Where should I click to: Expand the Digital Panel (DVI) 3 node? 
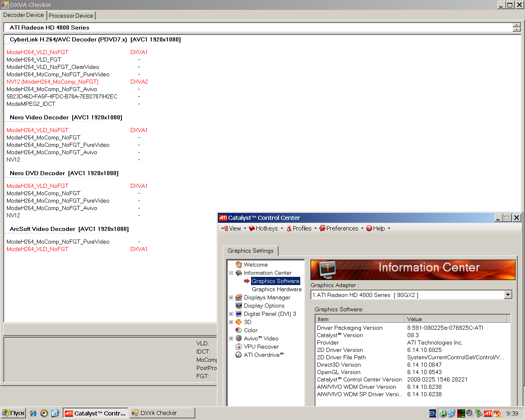click(231, 314)
